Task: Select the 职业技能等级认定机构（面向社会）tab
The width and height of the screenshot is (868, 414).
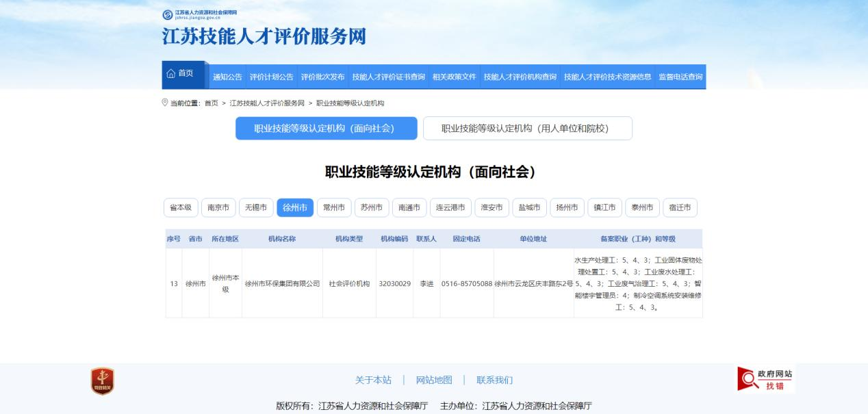Action: (x=326, y=128)
